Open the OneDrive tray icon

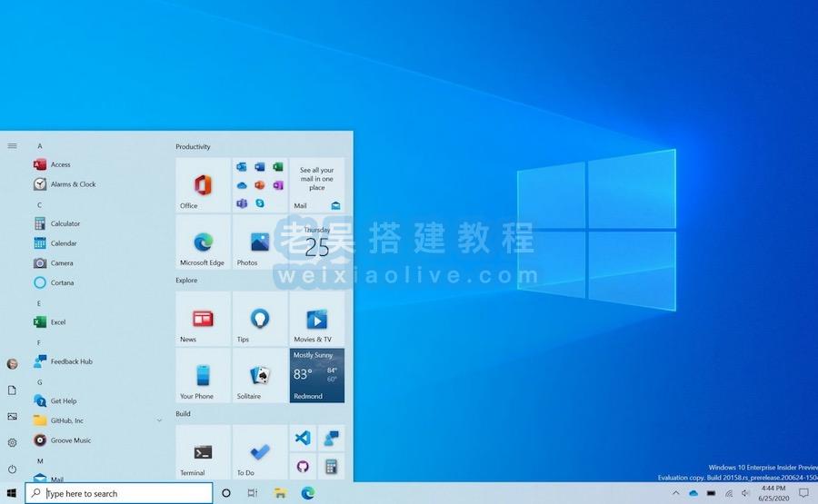coord(693,493)
